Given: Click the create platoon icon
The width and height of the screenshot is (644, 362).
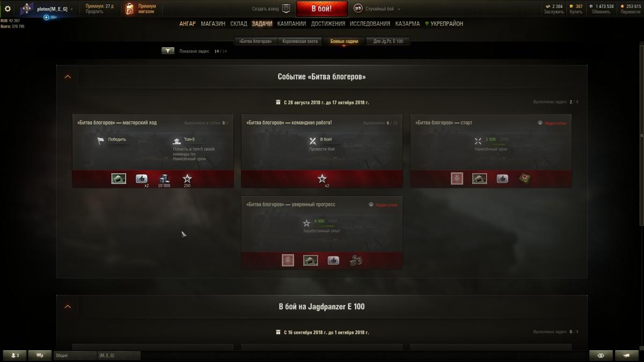Looking at the screenshot, I should tap(286, 9).
